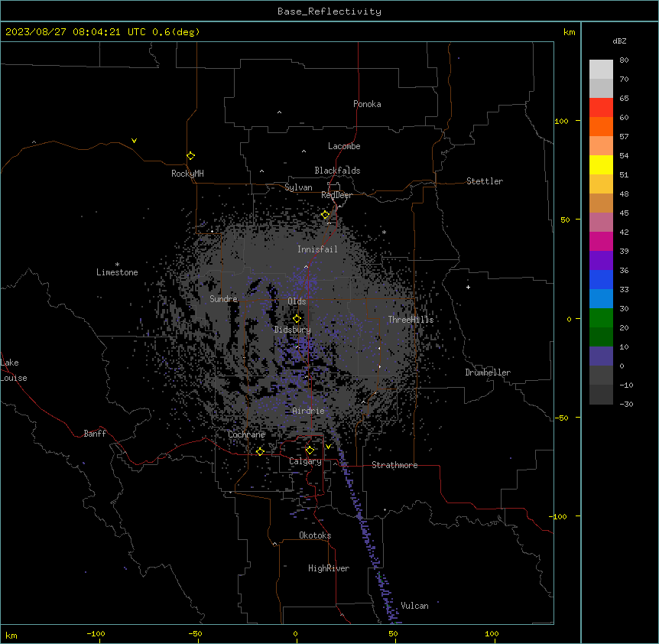Select the yellow 54-51 dBZ swatch
Viewport: 659px width, 644px height.
coord(601,164)
